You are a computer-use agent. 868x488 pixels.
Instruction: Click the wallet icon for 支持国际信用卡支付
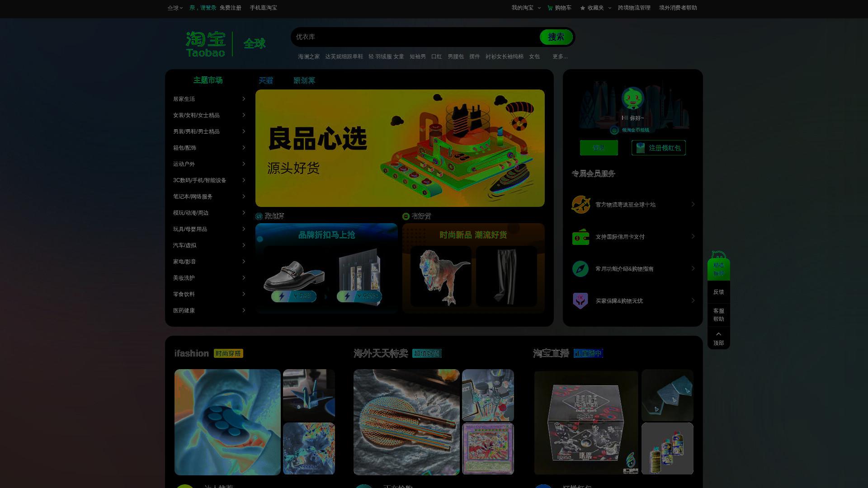(x=581, y=237)
